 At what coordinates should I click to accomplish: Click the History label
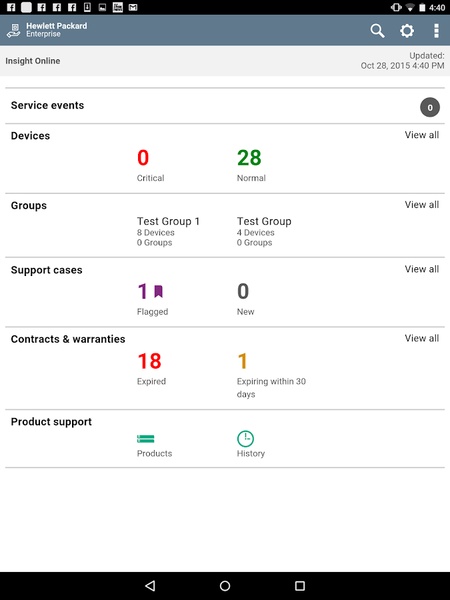(251, 453)
